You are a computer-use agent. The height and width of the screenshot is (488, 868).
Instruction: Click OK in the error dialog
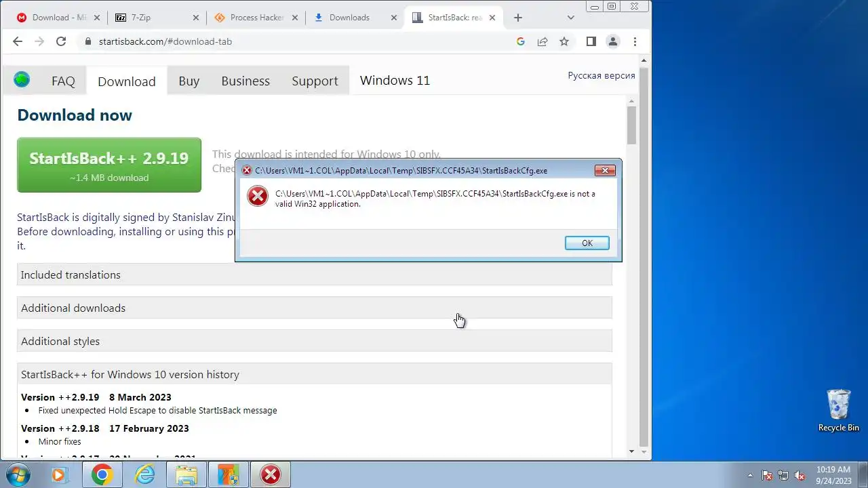[587, 243]
